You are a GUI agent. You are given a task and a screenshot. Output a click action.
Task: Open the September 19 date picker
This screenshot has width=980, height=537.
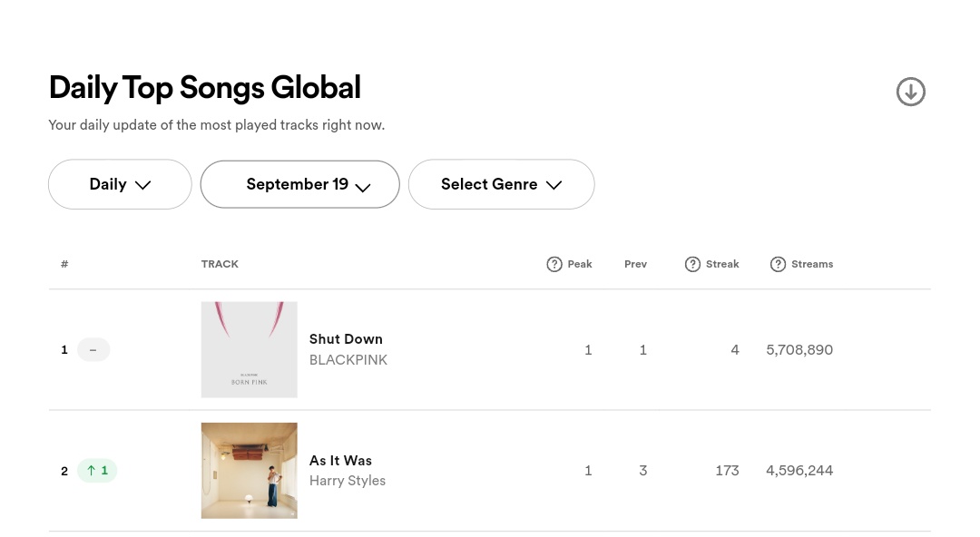coord(300,184)
